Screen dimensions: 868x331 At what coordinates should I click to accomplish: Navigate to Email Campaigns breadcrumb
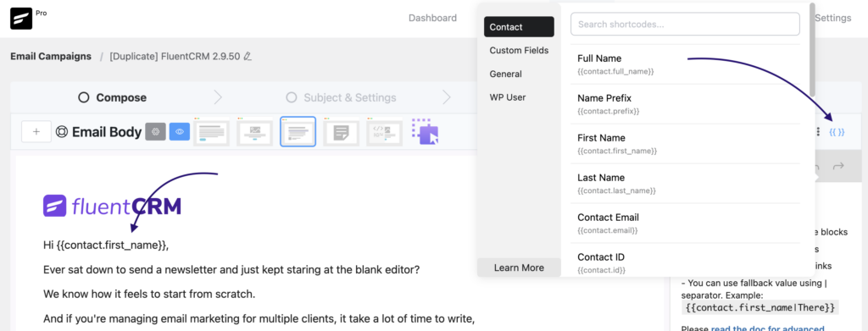tap(51, 56)
